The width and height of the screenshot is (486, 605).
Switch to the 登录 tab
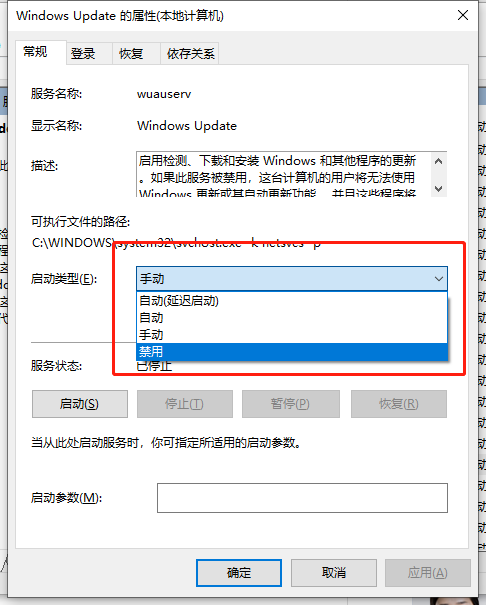coord(83,54)
